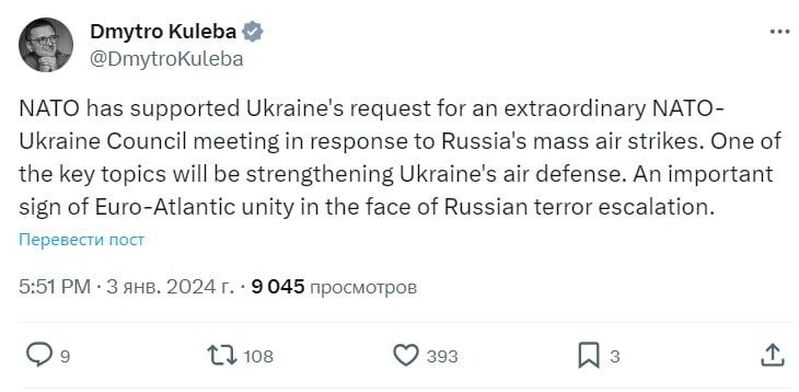Screen dimensions: 799x392
Task: Click the 3 янв. 2024 г. date
Action: tap(170, 288)
